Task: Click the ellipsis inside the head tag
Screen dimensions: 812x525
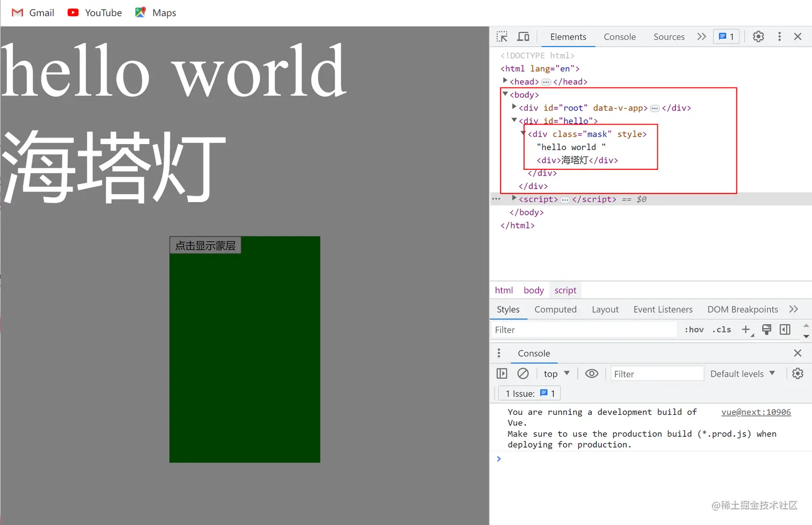Action: click(546, 82)
